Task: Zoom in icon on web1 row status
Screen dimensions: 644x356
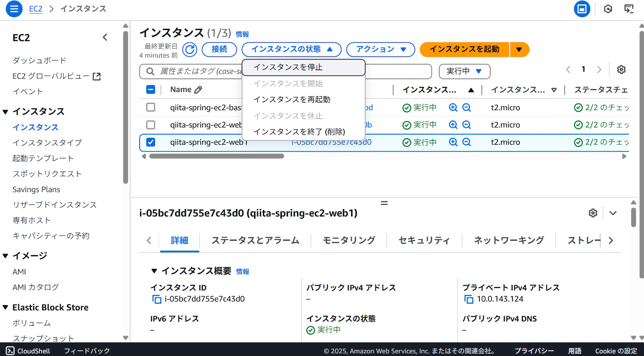Action: coord(453,142)
